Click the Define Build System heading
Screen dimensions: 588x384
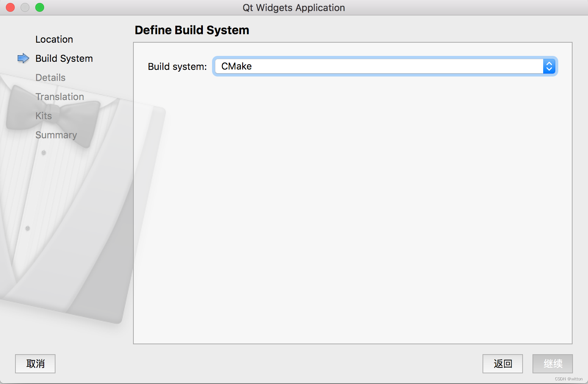(x=192, y=30)
